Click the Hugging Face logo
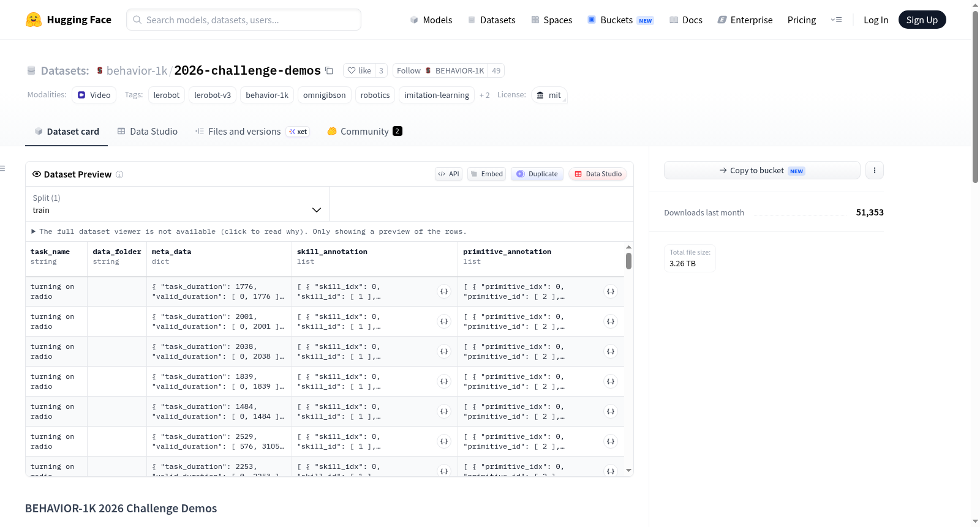 (69, 20)
